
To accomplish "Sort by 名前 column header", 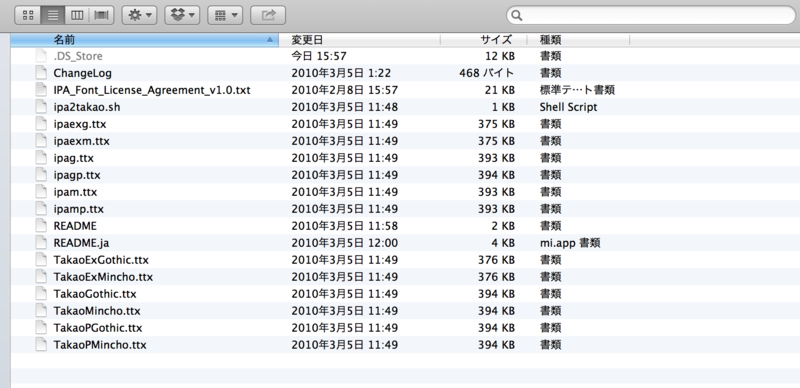I will coord(144,40).
